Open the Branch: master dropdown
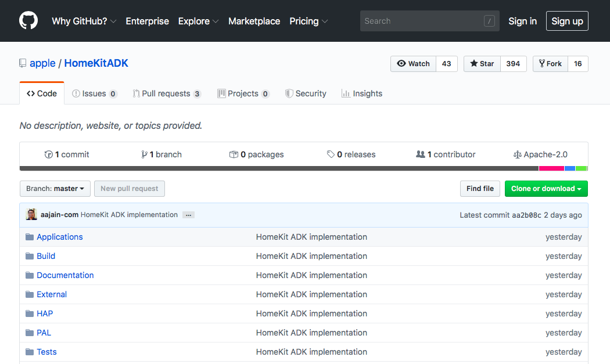Viewport: 610px width, 364px height. click(55, 189)
